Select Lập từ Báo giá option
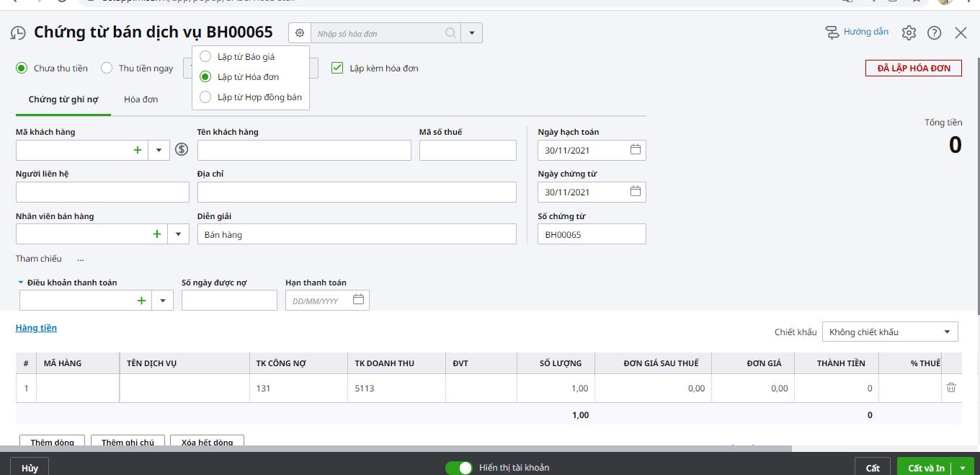This screenshot has height=475, width=980. tap(205, 57)
